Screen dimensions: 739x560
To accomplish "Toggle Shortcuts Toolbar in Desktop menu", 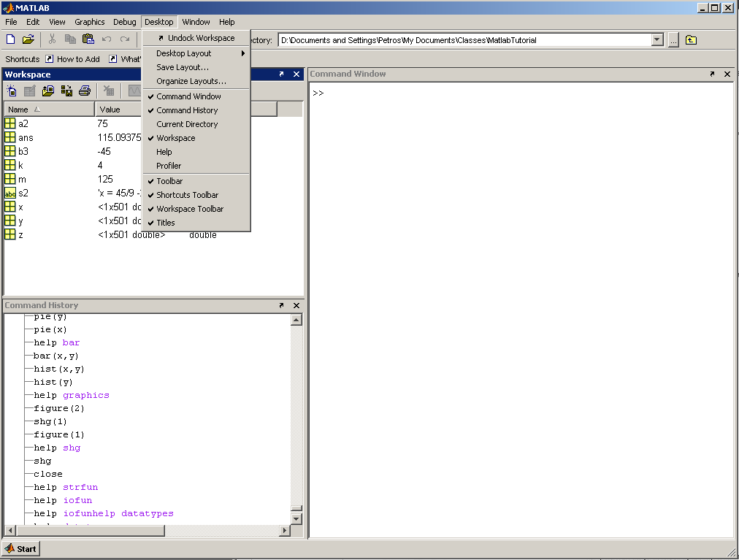I will (196, 195).
